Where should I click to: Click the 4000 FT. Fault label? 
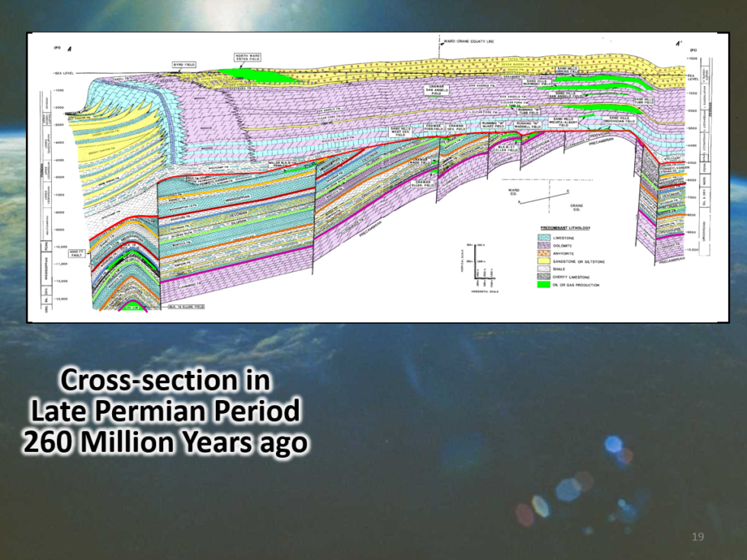point(76,253)
